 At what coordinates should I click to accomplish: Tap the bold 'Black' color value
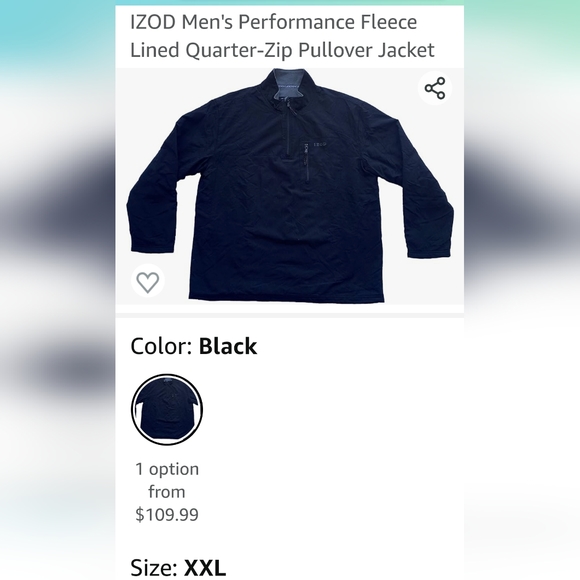click(x=228, y=346)
